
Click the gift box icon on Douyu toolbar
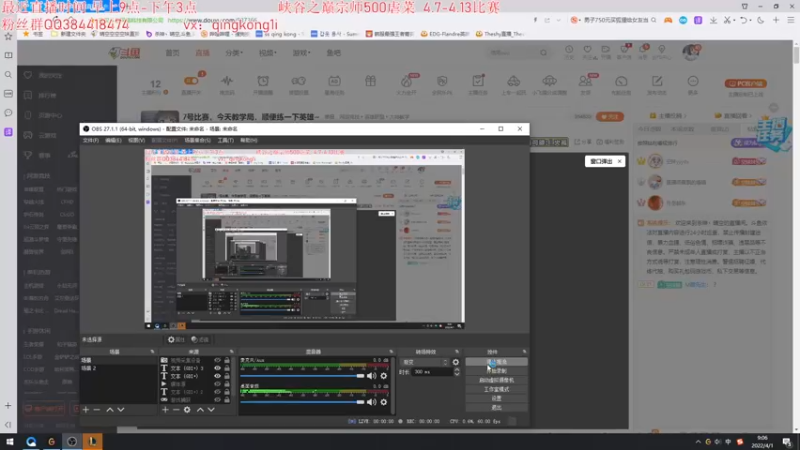click(370, 81)
